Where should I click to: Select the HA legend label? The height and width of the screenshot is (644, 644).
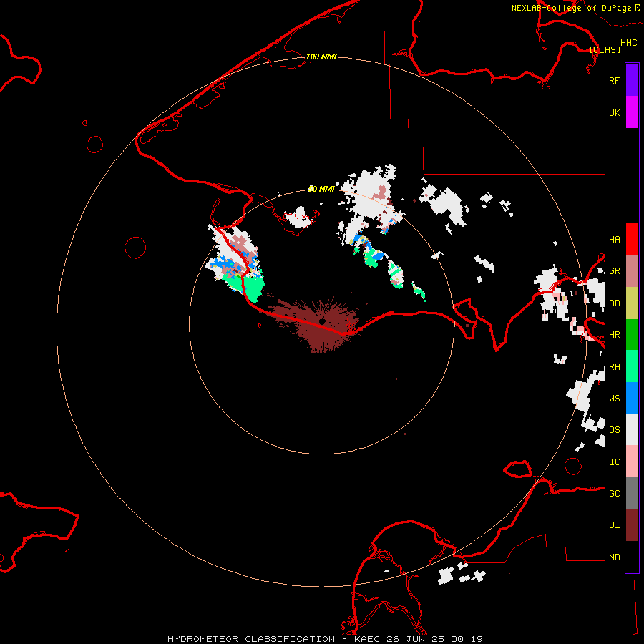[x=614, y=240]
